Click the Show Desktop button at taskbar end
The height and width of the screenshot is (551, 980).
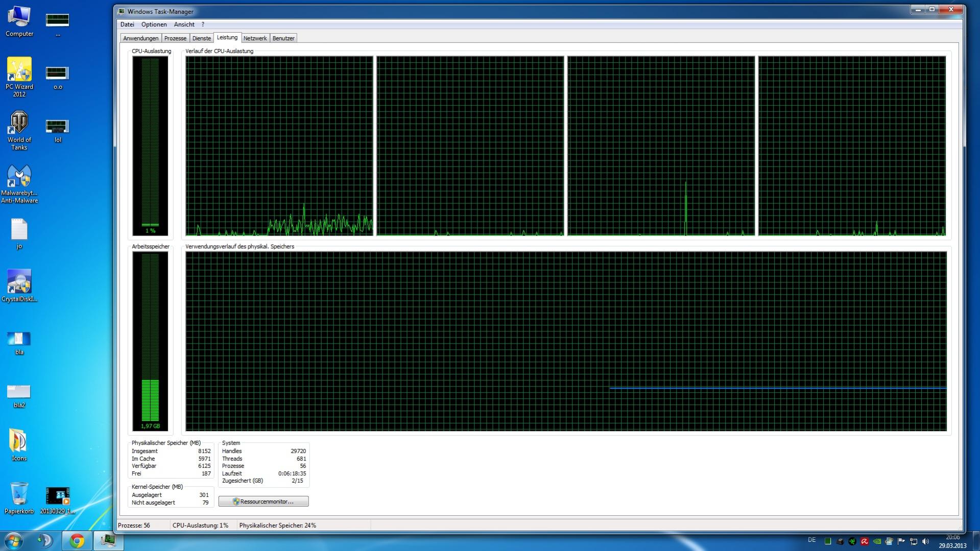[x=976, y=541]
